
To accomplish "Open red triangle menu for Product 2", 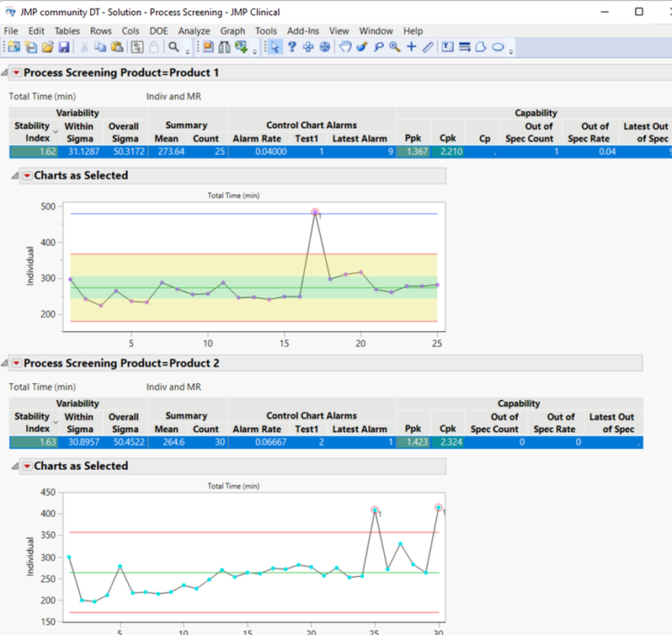I will 16,363.
